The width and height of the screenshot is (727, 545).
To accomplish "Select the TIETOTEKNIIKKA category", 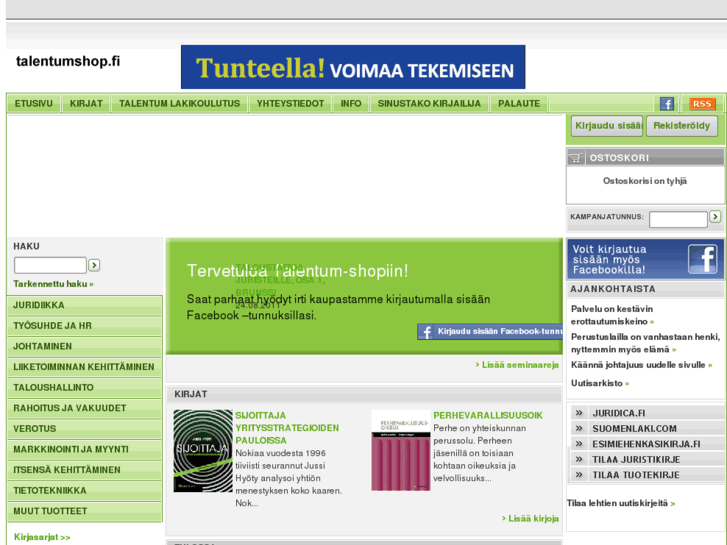I will (x=85, y=490).
